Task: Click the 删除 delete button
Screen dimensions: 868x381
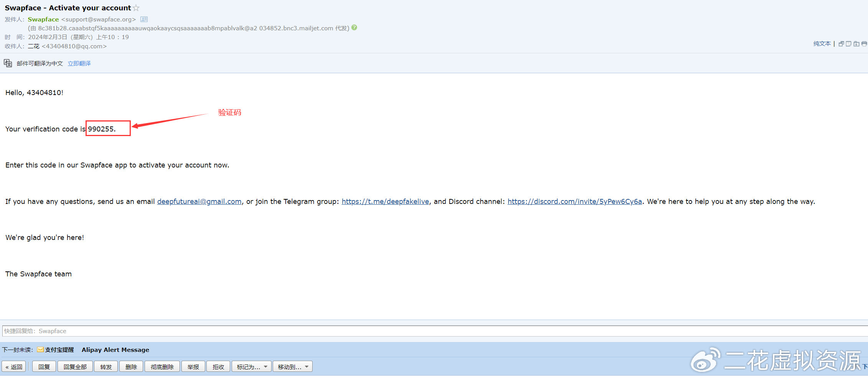Action: [131, 367]
